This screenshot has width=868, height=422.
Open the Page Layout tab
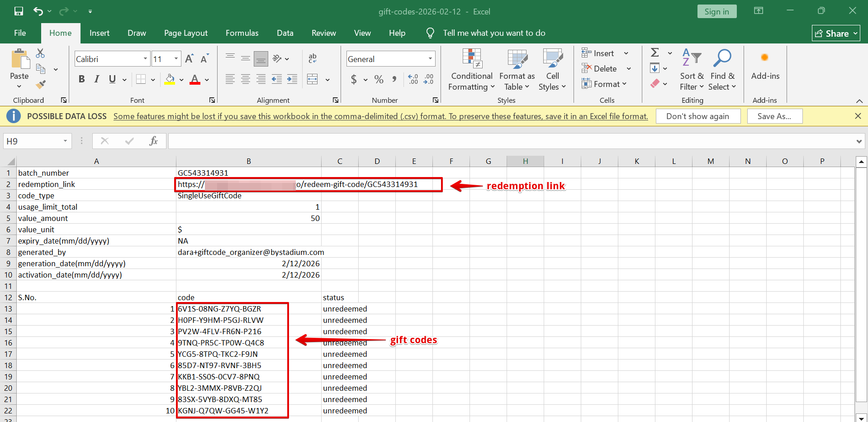(185, 33)
